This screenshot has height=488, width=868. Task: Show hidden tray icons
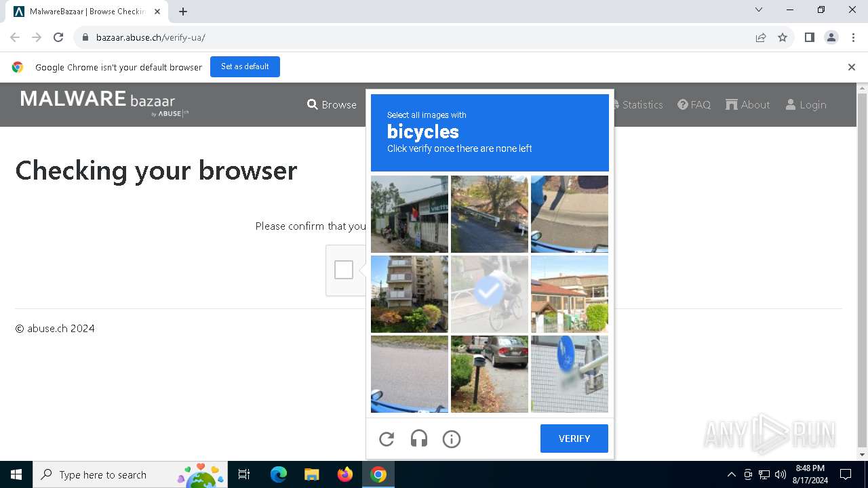(x=731, y=474)
